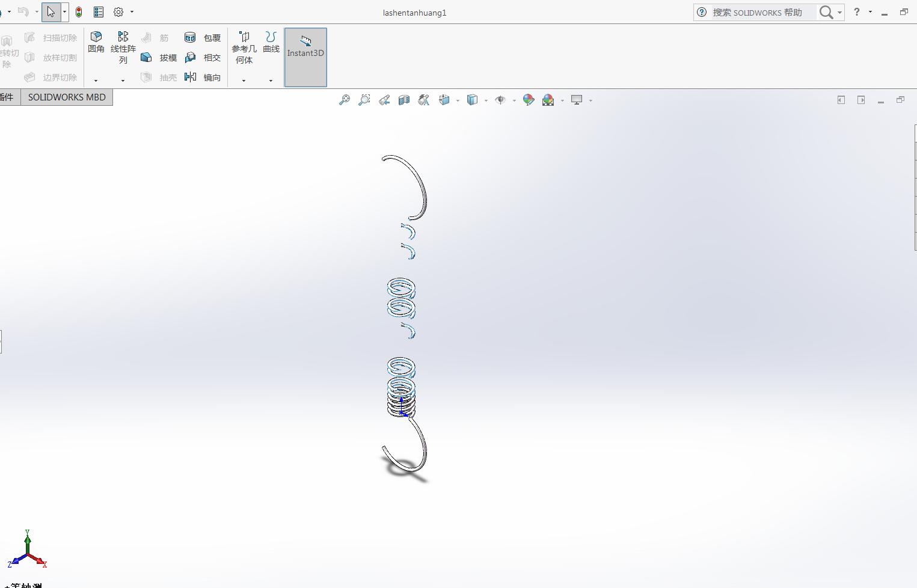The width and height of the screenshot is (917, 588).
Task: Click the Apply Scene icon
Action: [548, 100]
